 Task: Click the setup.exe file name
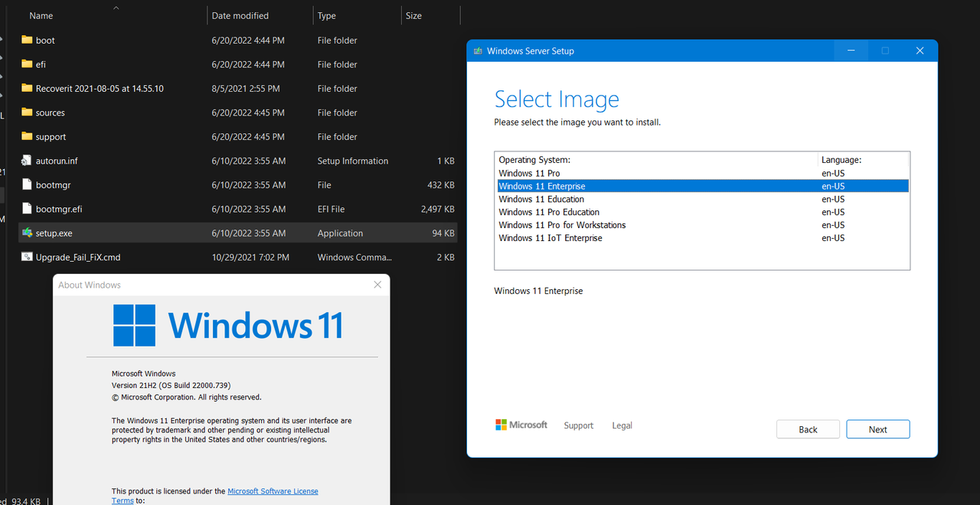[x=54, y=233]
